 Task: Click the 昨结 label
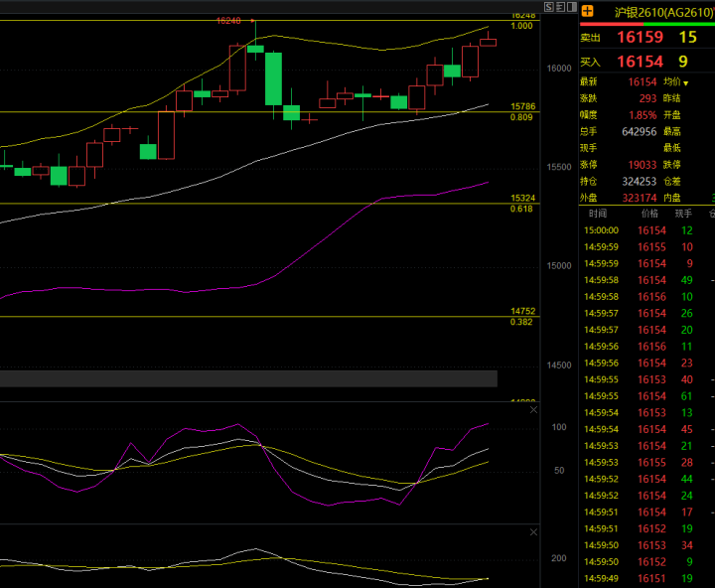(x=671, y=98)
